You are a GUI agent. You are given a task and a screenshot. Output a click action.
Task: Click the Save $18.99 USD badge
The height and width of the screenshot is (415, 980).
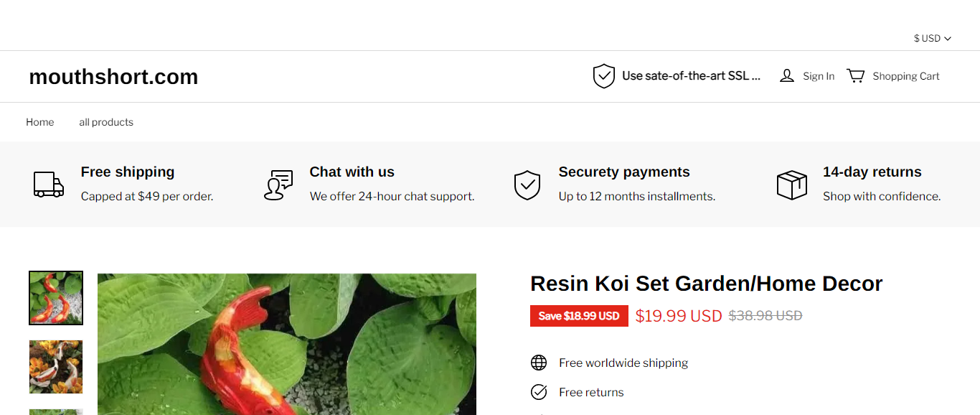coord(579,316)
